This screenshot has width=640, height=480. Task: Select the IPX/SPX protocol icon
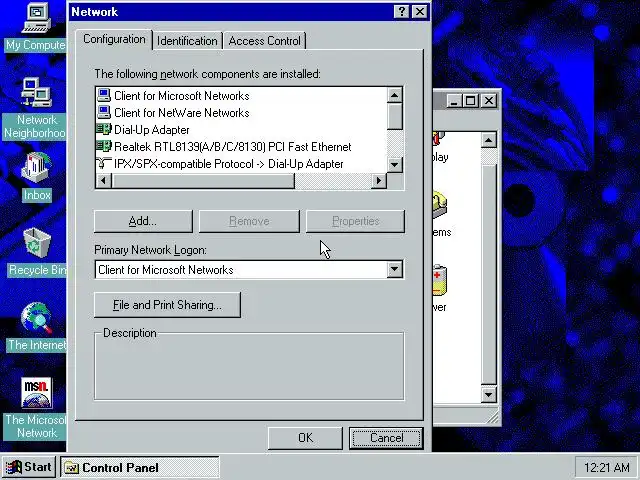pos(104,163)
